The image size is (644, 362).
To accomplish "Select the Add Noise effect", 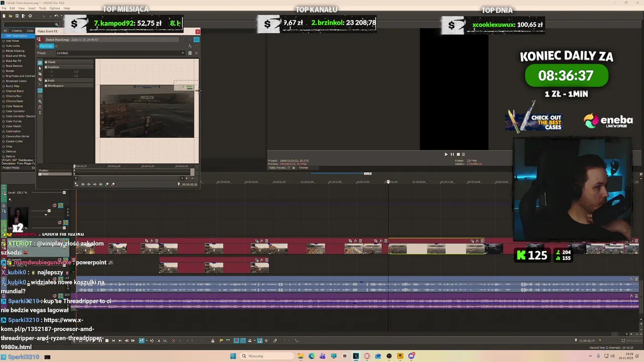I will coord(12,41).
